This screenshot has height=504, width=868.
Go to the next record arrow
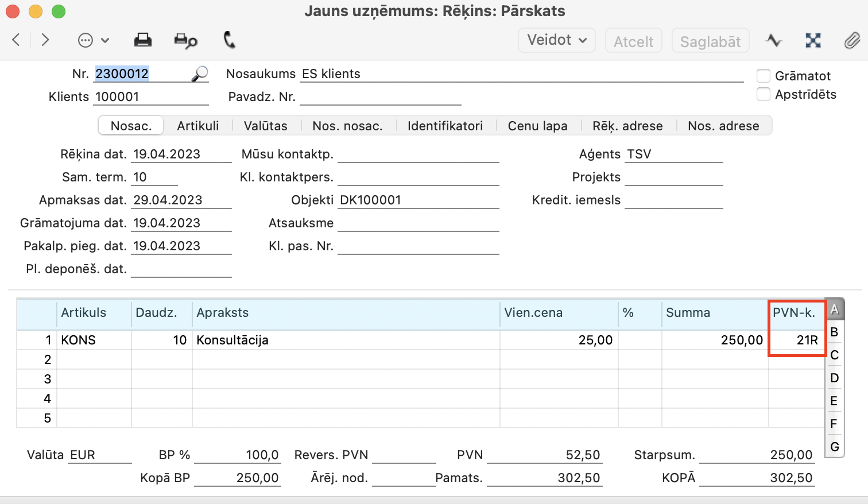[45, 40]
